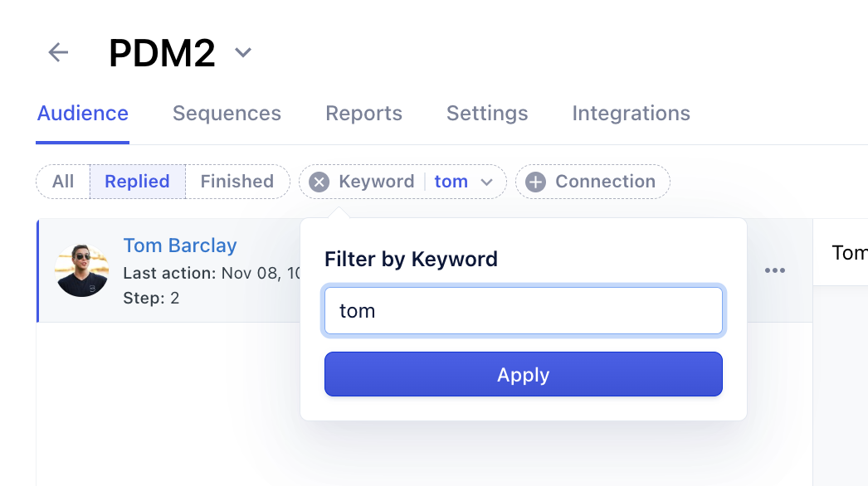Open Tom Barclay's profile link
The width and height of the screenshot is (868, 486).
(179, 245)
